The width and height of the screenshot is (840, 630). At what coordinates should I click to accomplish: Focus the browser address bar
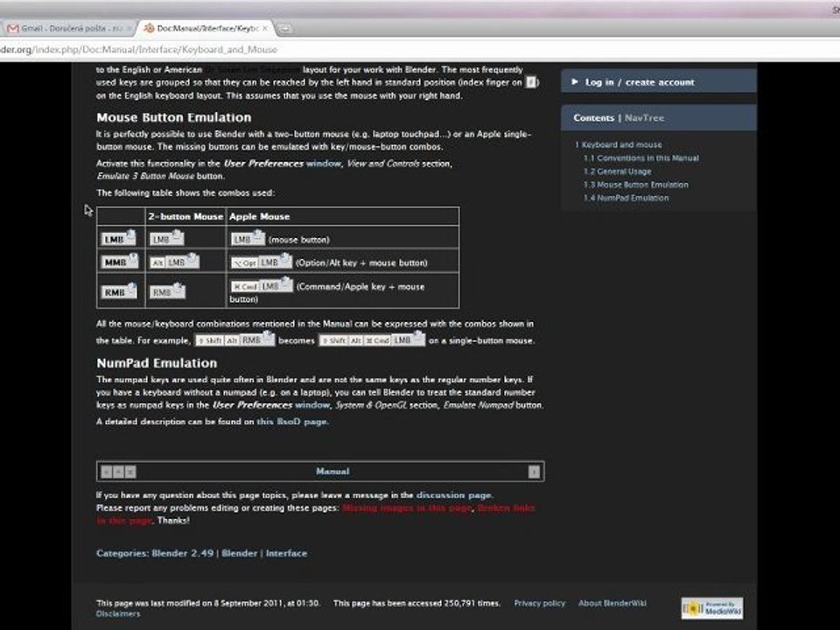418,49
